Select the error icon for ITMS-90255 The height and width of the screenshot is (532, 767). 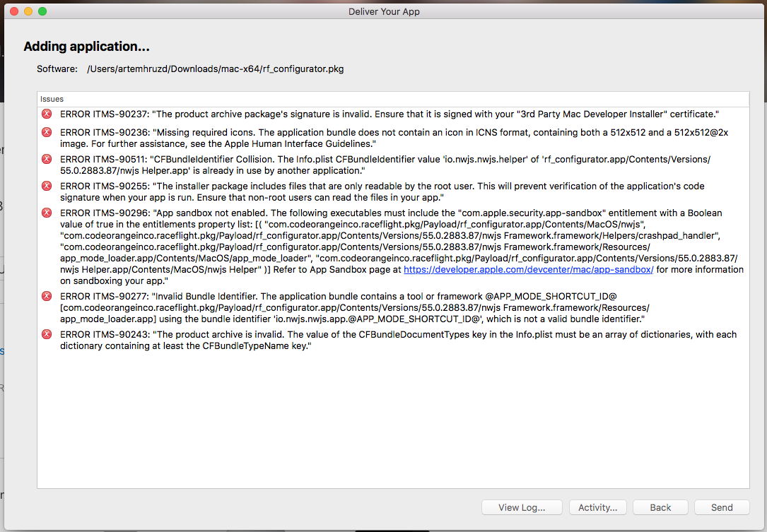coord(47,186)
